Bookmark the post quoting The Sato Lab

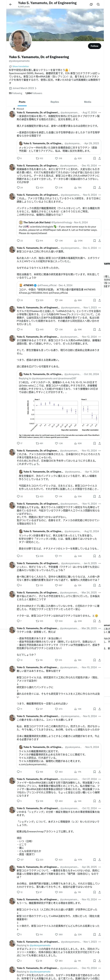point(94,241)
